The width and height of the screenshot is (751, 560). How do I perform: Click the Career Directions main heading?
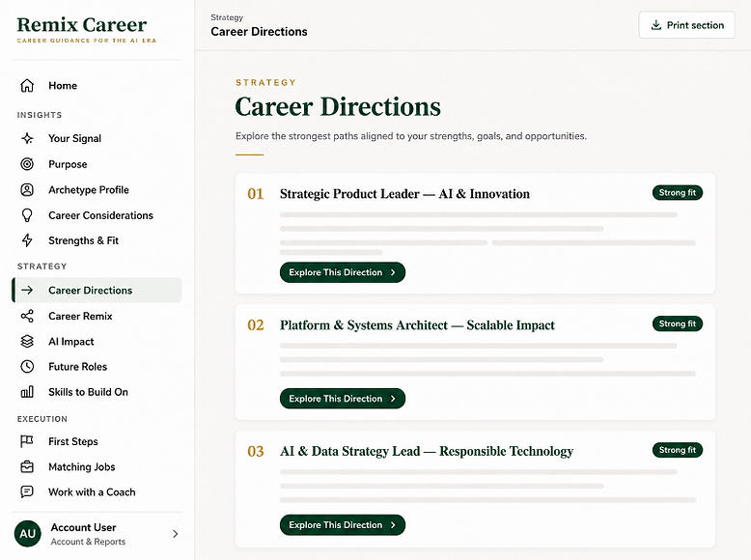[x=338, y=106]
